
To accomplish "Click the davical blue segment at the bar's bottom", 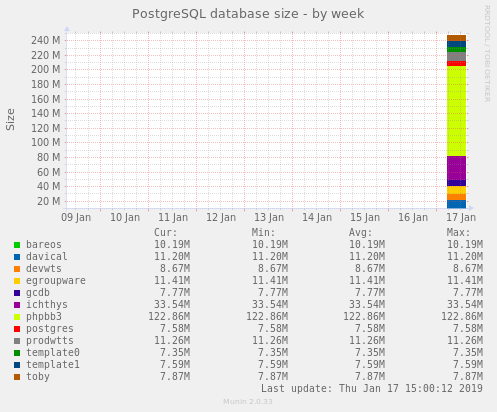I will 456,204.
